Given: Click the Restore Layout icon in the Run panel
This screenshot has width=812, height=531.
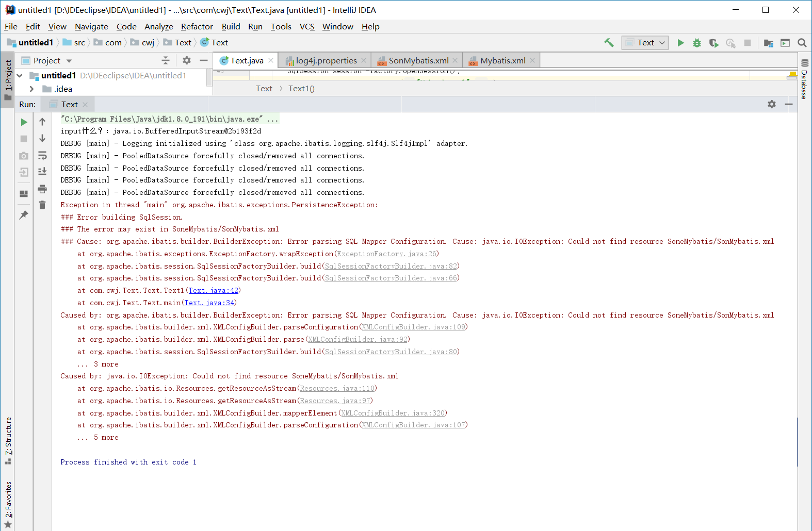Looking at the screenshot, I should [x=24, y=194].
